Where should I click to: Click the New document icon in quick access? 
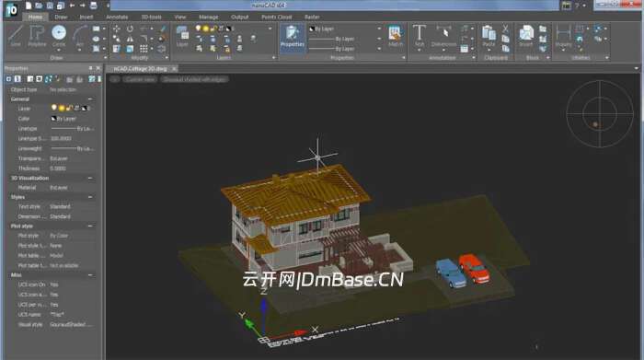(29, 6)
